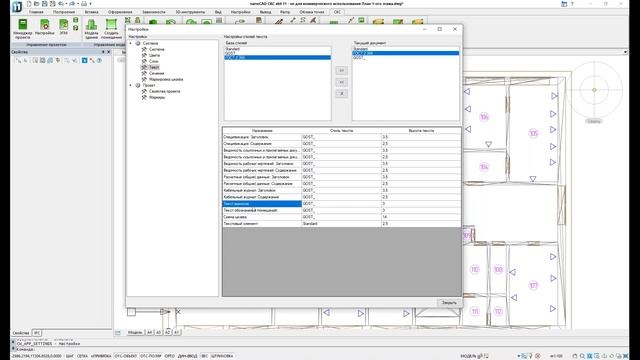Select Текст обозначений помещений table row

(x=342, y=210)
